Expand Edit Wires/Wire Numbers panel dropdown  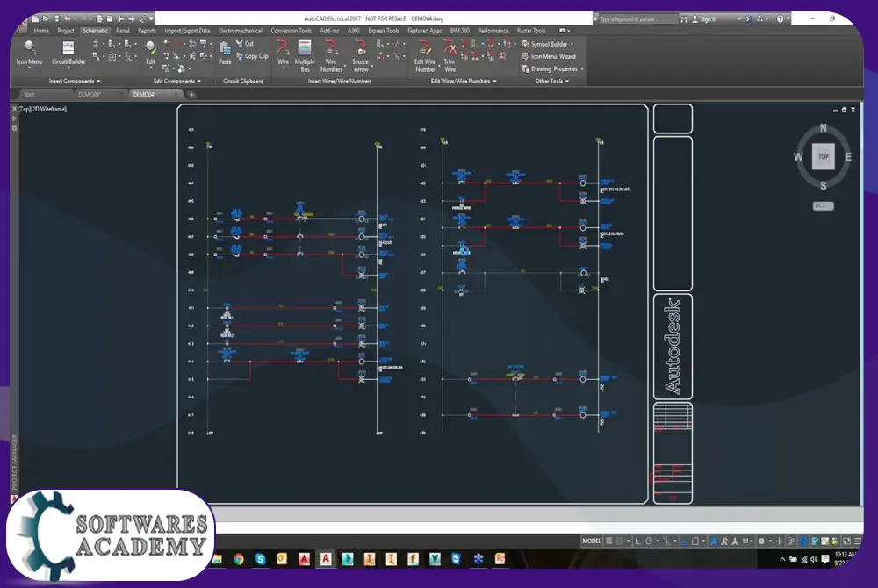(494, 81)
